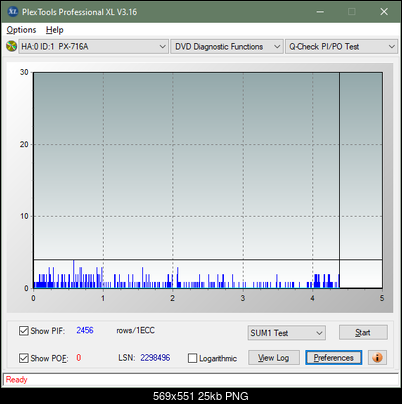Toggle the Show PIF checkbox

(24, 331)
